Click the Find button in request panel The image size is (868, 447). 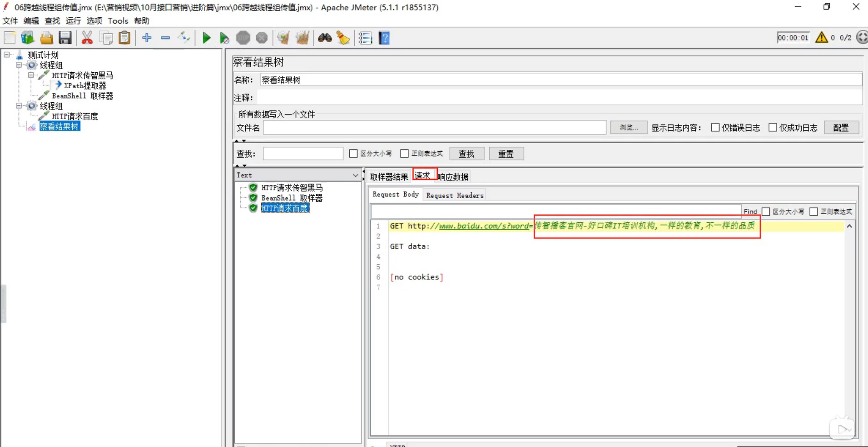pos(750,212)
